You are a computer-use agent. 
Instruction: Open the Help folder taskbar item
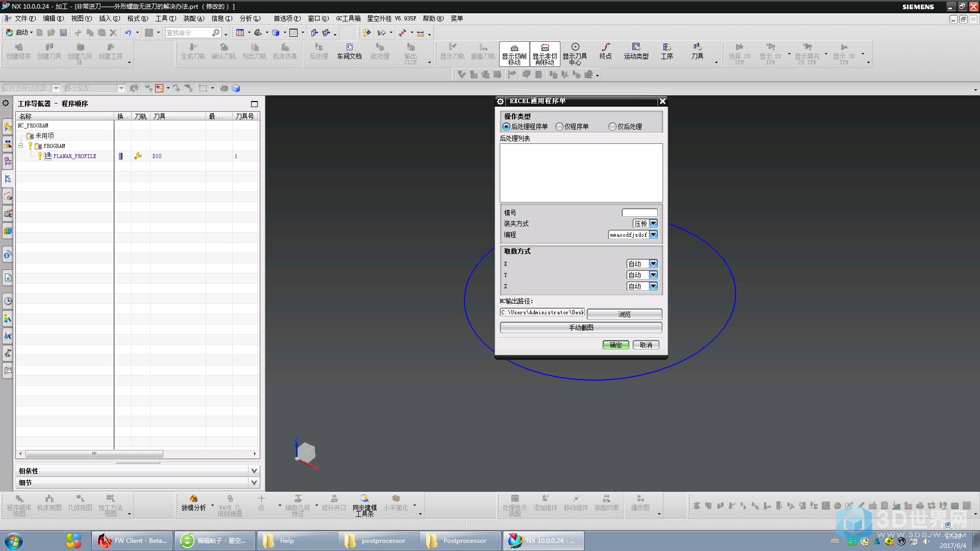[x=297, y=540]
